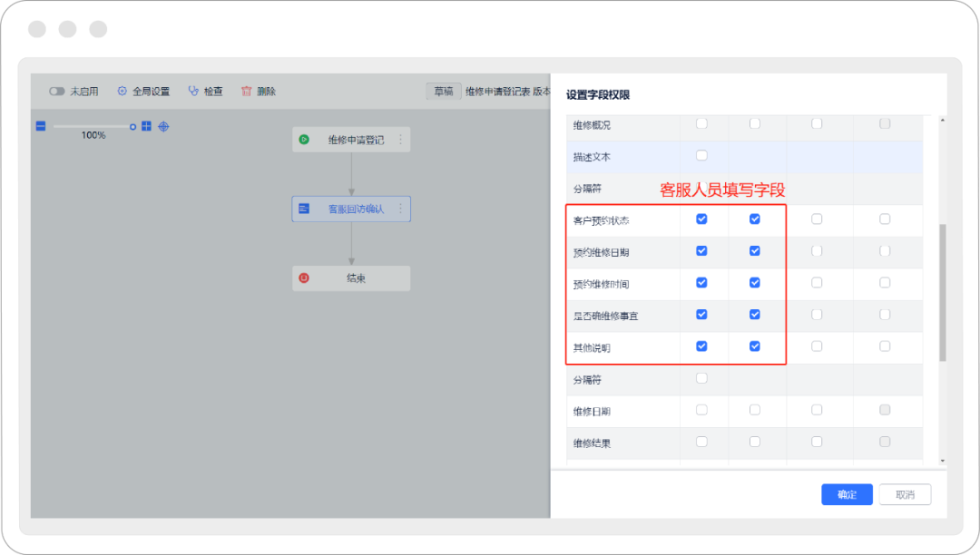Viewport: 980px width, 555px height.
Task: Uncheck second checkbox for 其他说明
Action: click(755, 346)
